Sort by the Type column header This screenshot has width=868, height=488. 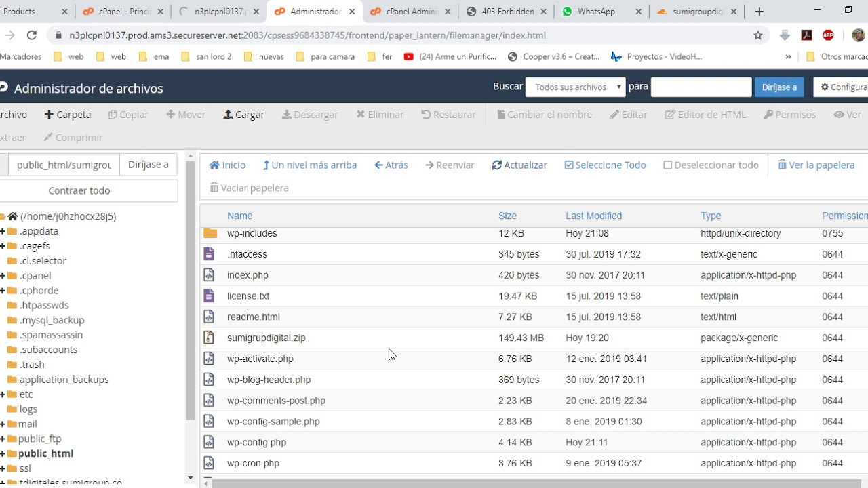pyautogui.click(x=711, y=216)
